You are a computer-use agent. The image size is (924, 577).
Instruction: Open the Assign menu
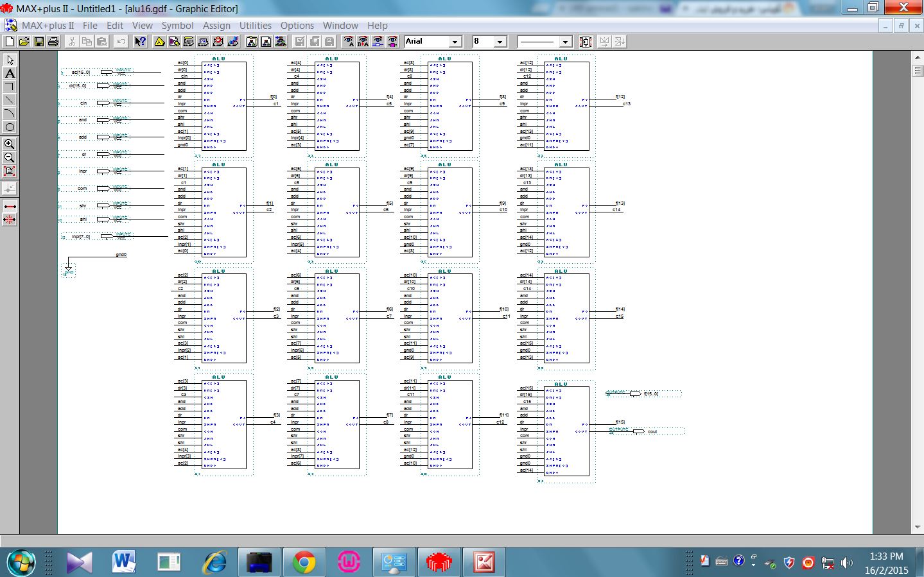coord(216,26)
